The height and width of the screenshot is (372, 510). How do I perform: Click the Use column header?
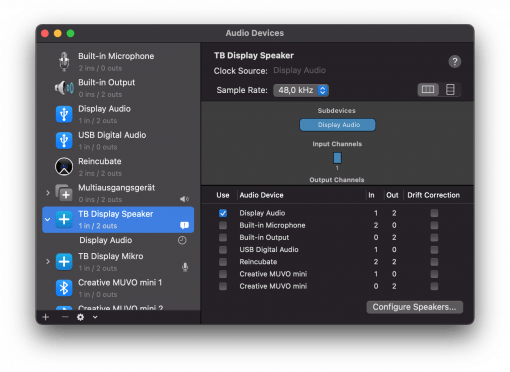(223, 195)
